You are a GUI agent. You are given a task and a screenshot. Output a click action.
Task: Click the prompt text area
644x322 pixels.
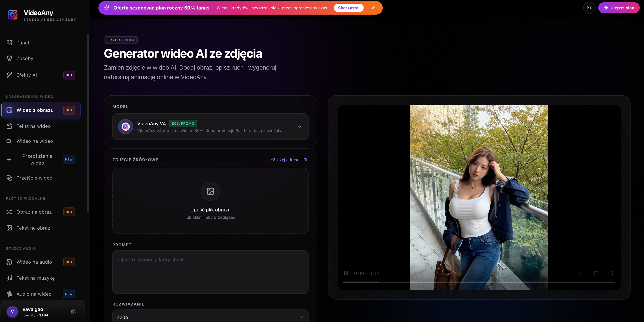click(210, 272)
